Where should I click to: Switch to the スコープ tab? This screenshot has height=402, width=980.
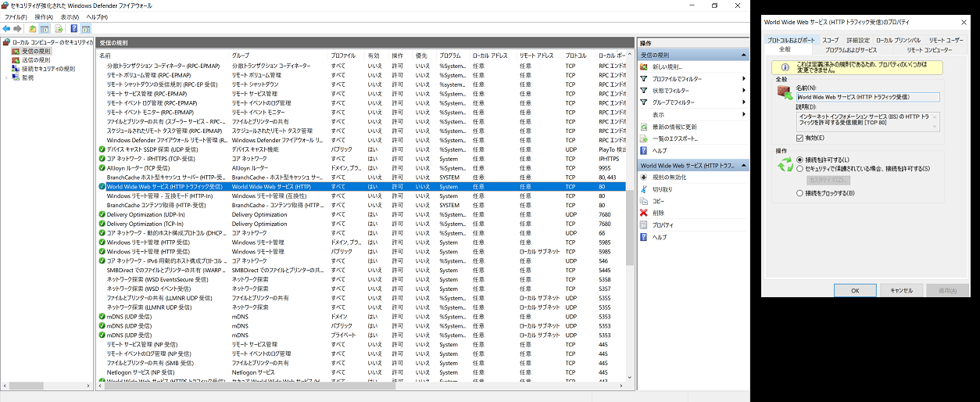830,40
